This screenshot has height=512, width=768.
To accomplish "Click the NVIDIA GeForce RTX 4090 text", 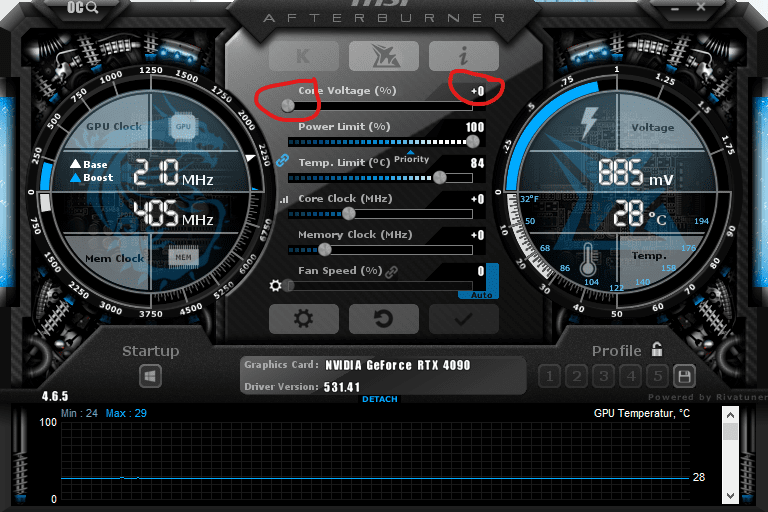I will tap(398, 366).
